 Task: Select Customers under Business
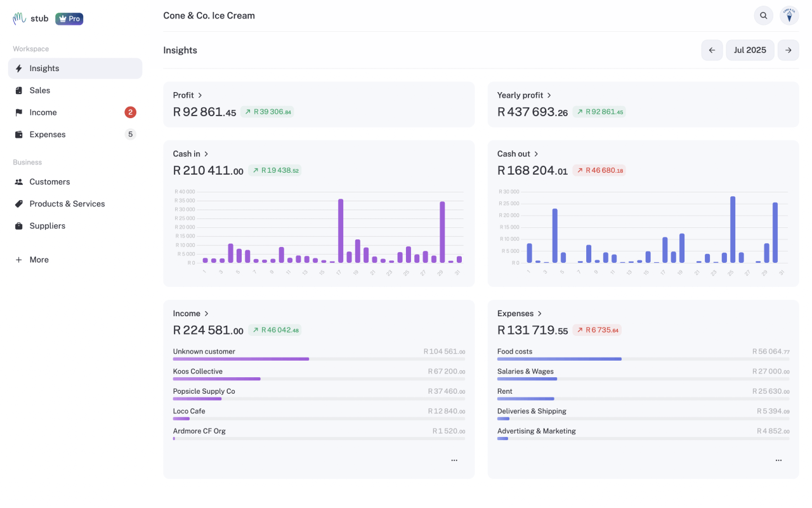click(49, 182)
